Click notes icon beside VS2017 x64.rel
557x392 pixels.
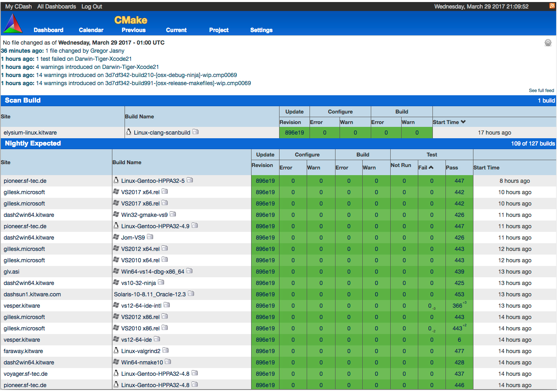[165, 191]
